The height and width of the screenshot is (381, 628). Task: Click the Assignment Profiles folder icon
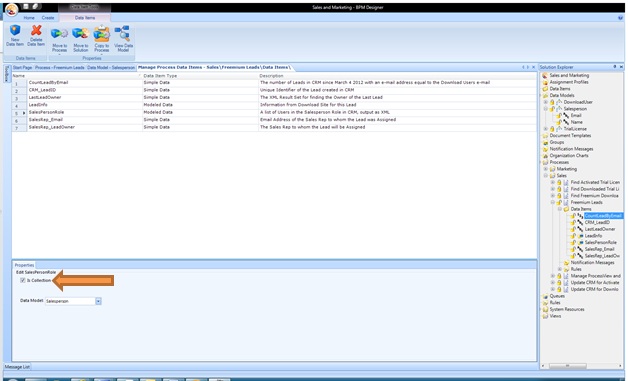(545, 82)
